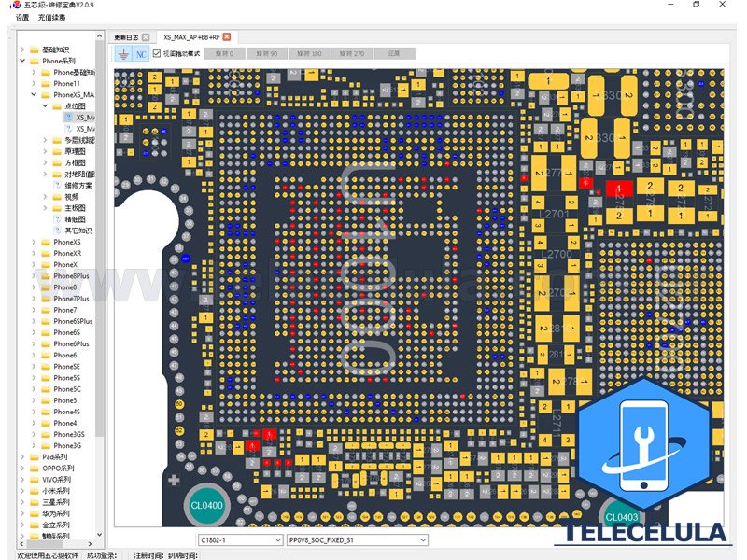The width and height of the screenshot is (747, 560).
Task: Select the VIVO系列 tree item
Action: click(56, 480)
